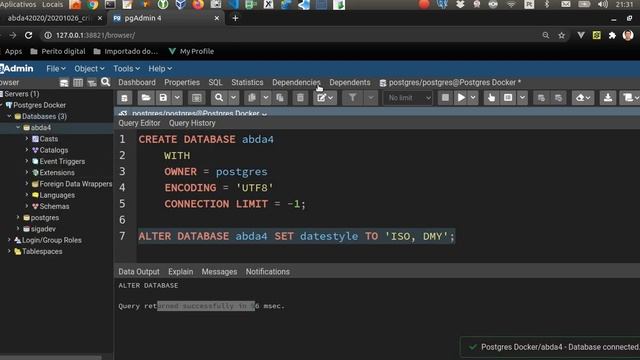
Task: Open the Explain options dropdown arrow
Action: (x=522, y=98)
